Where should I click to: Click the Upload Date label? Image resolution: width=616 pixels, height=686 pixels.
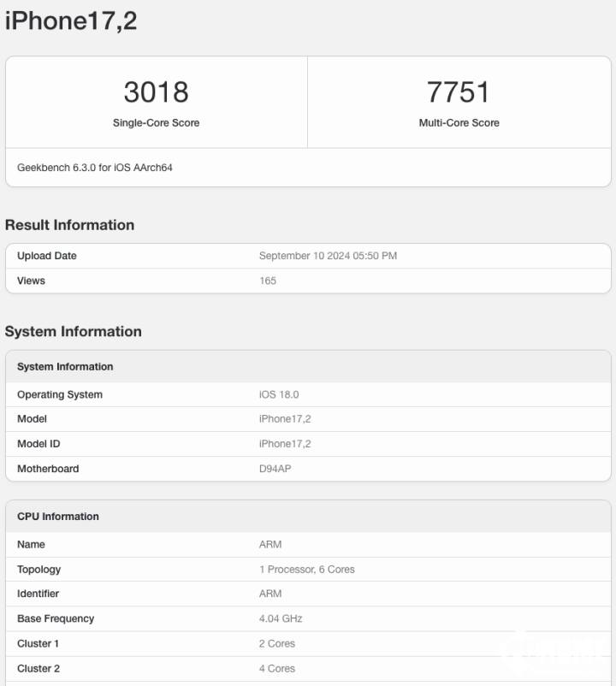[x=47, y=256]
